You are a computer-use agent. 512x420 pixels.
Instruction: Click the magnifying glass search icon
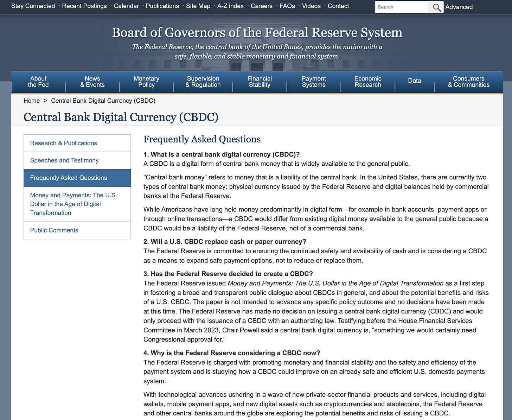[436, 7]
